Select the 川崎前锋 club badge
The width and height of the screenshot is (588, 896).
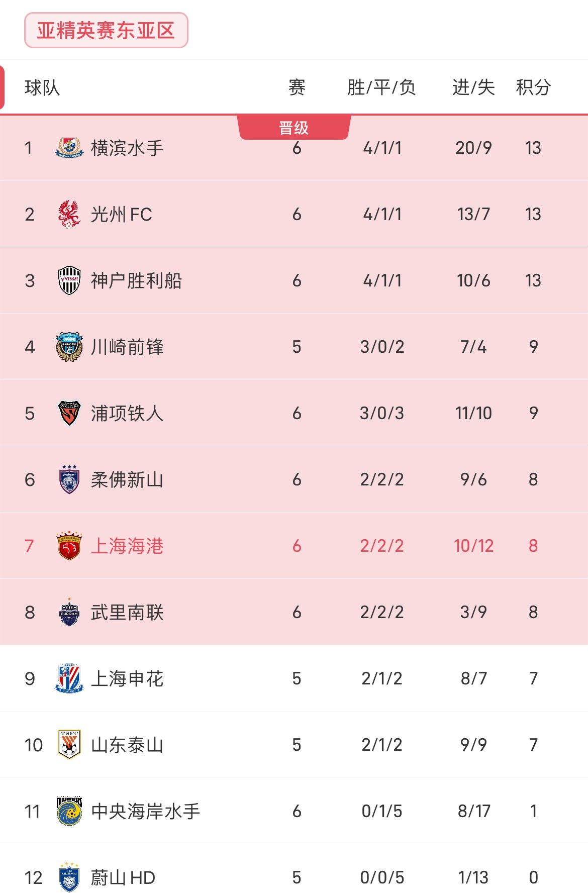click(69, 347)
